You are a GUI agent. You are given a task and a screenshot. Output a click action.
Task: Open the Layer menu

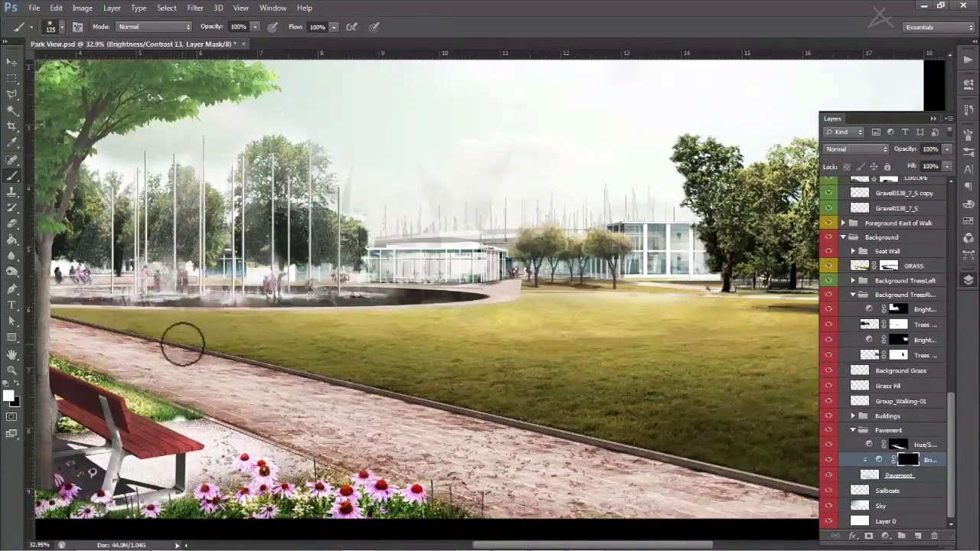[112, 8]
